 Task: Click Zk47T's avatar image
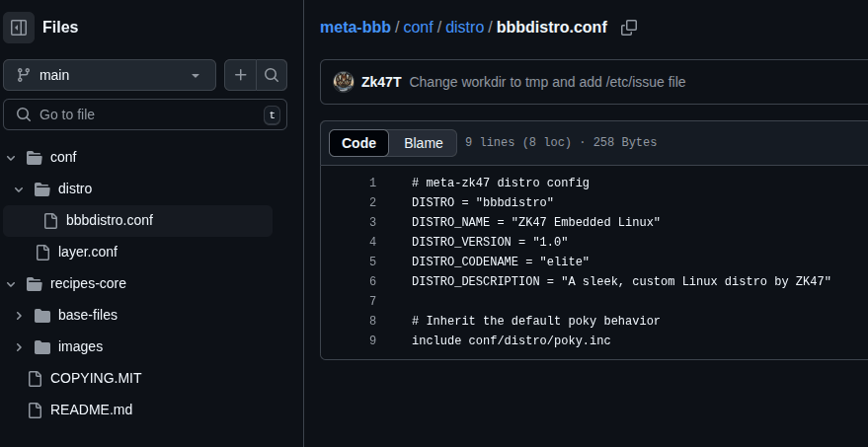(344, 82)
